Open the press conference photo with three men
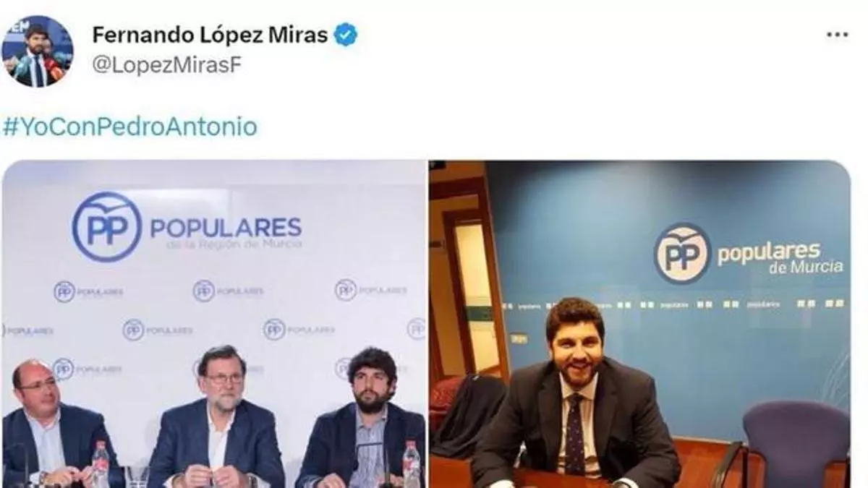Viewport: 868px width, 488px height. (x=213, y=324)
